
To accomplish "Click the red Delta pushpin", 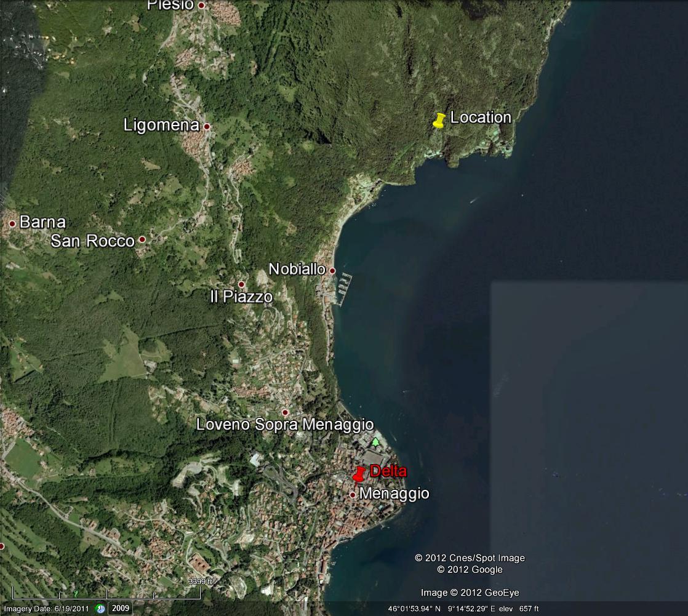I will click(x=359, y=474).
